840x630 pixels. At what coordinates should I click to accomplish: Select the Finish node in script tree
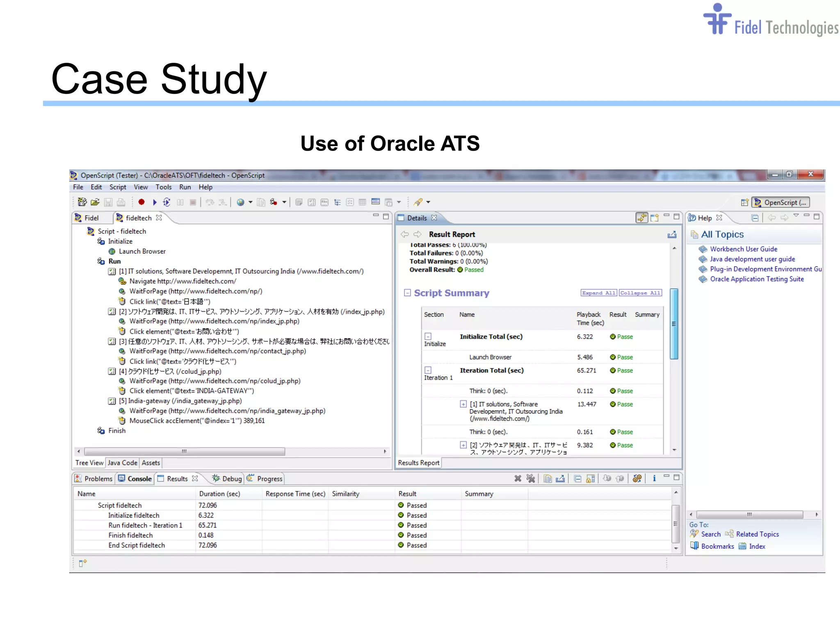coord(117,431)
